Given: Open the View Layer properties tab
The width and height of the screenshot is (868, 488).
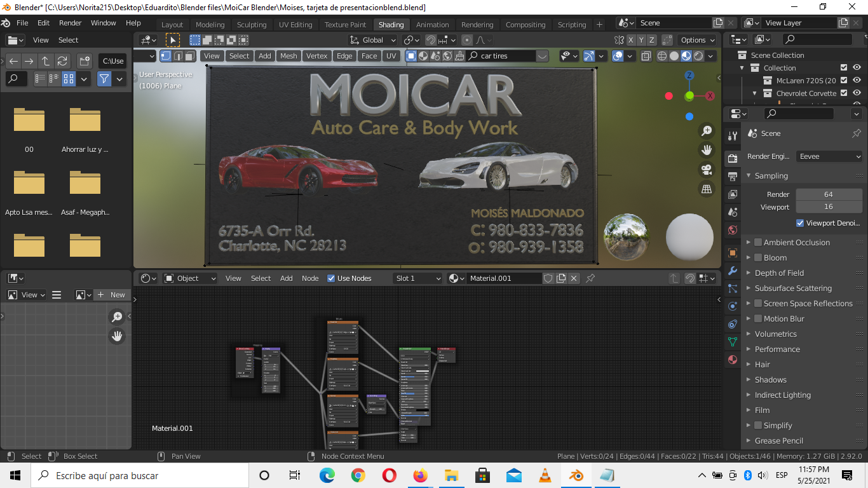Looking at the screenshot, I should point(733,194).
